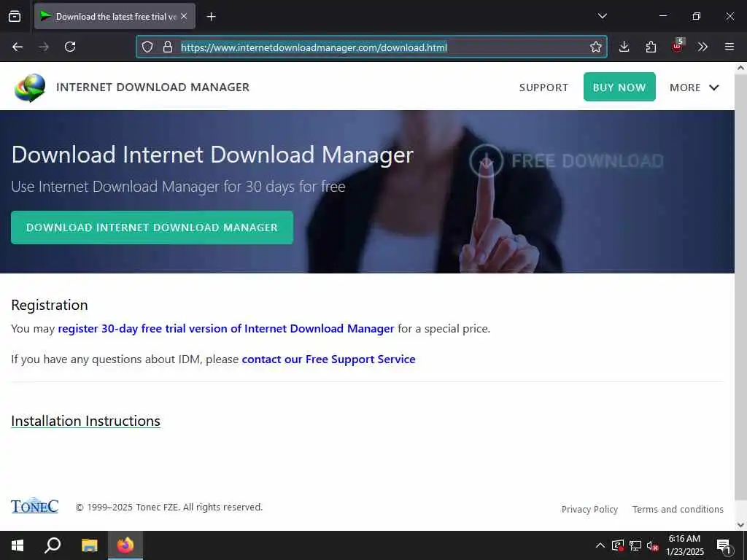
Task: Click the Tonec logo in footer
Action: (35, 506)
